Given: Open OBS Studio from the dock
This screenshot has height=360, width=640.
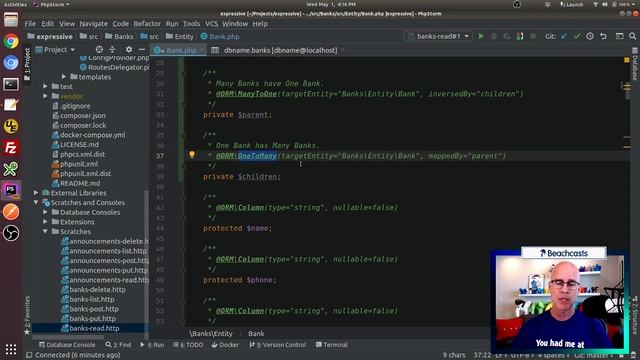Looking at the screenshot, I should click(11, 233).
